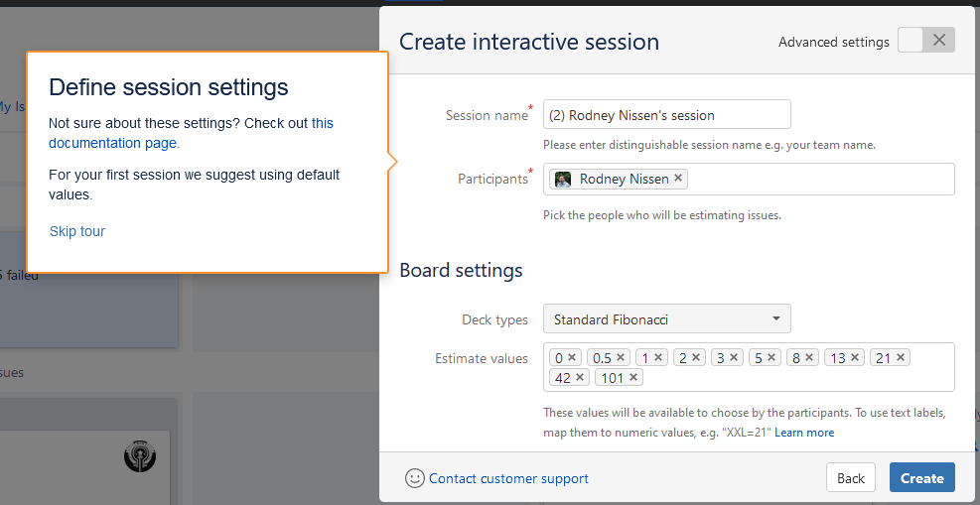Click the Session name text field
980x505 pixels.
click(x=666, y=115)
